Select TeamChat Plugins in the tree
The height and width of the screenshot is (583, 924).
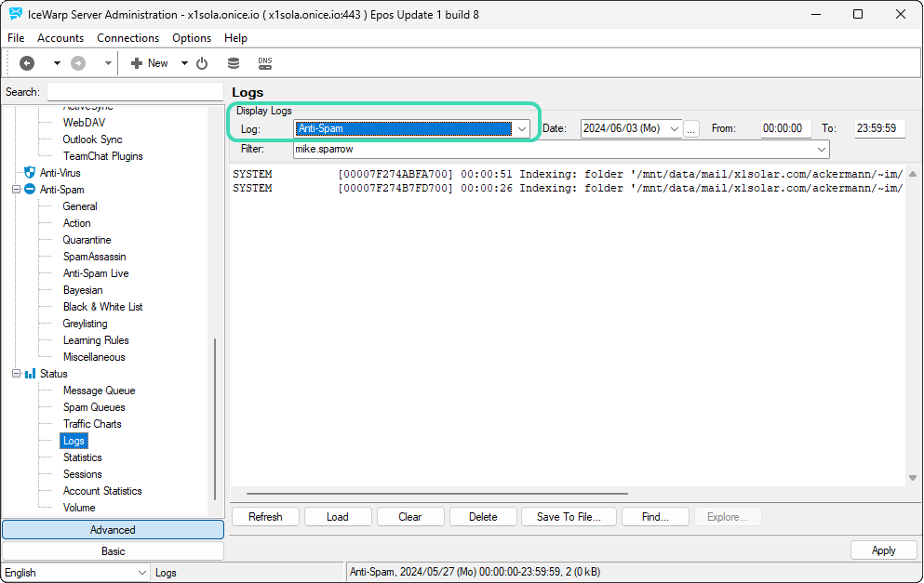[103, 156]
